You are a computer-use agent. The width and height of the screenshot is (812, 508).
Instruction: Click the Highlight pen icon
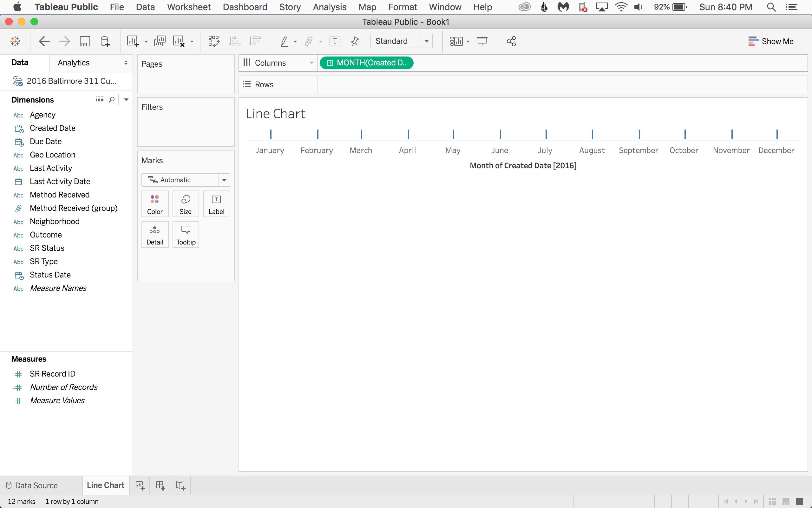pos(284,41)
